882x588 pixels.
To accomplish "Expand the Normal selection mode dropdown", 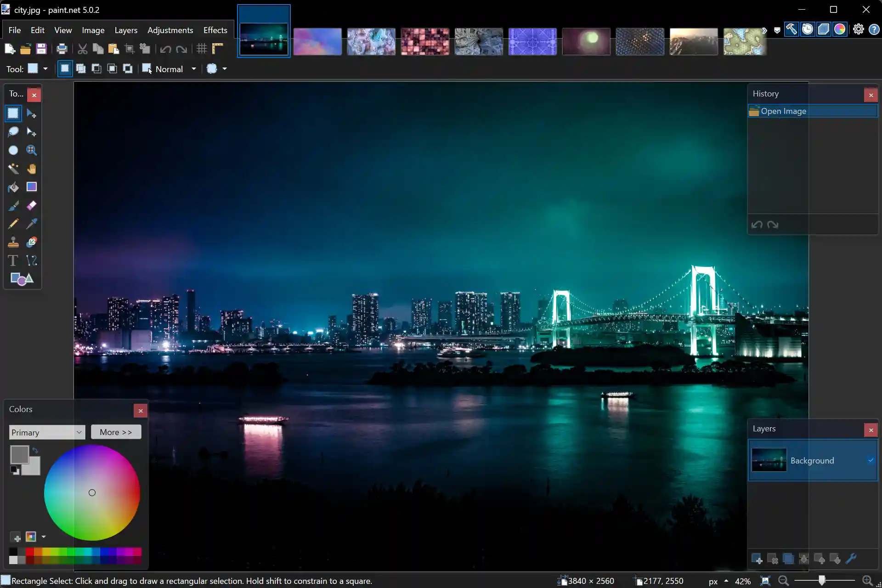I will point(194,69).
